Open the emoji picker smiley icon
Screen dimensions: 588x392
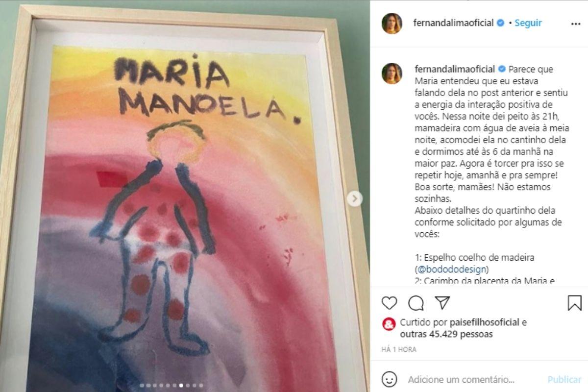[389, 379]
